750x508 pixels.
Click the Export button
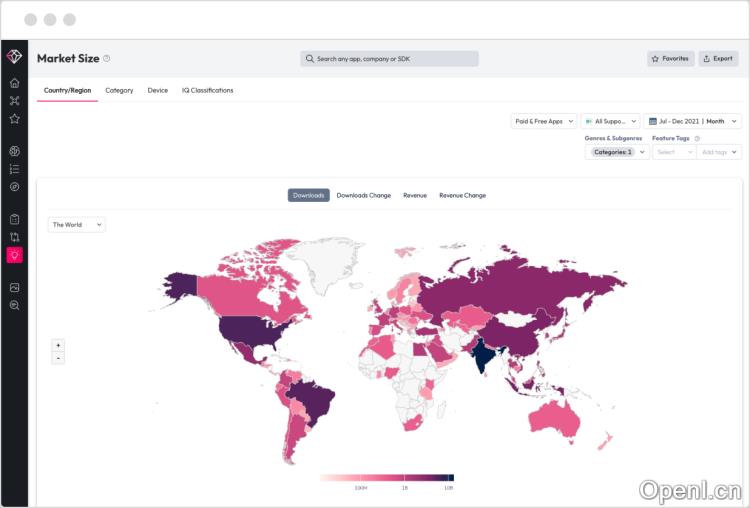click(718, 58)
